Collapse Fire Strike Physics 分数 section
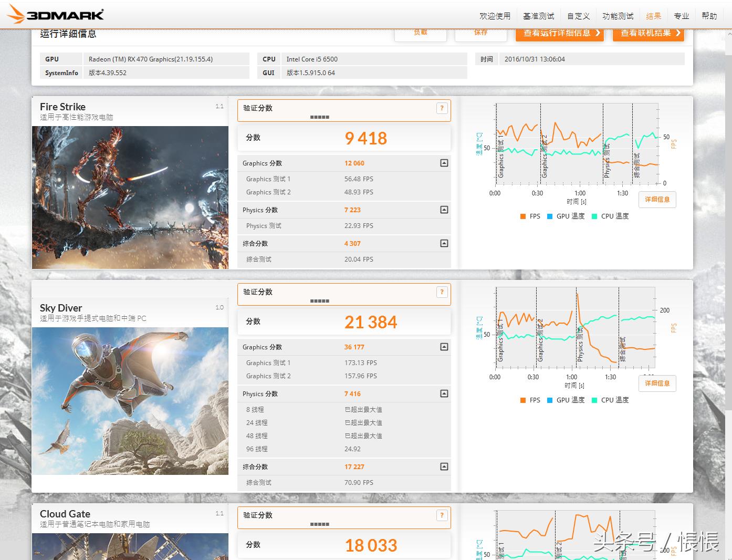Viewport: 732px width, 560px height. coord(444,210)
